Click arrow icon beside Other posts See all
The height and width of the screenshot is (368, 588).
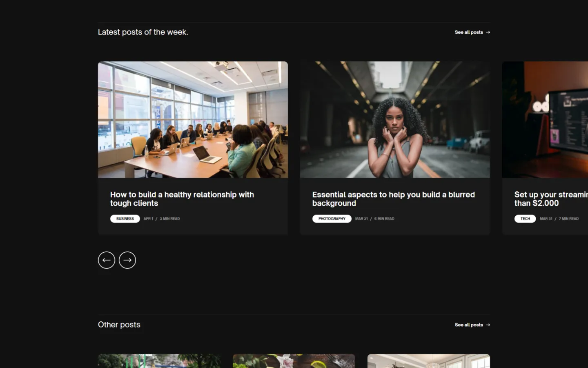pyautogui.click(x=488, y=325)
